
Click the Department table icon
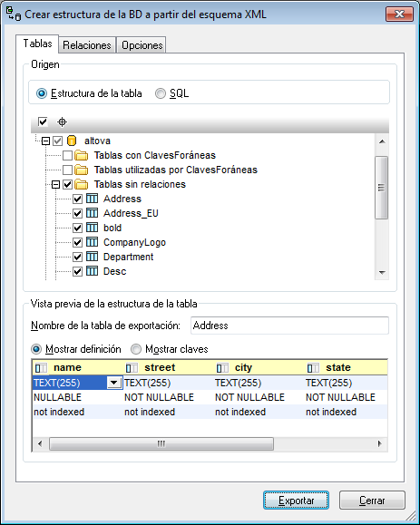pos(93,257)
